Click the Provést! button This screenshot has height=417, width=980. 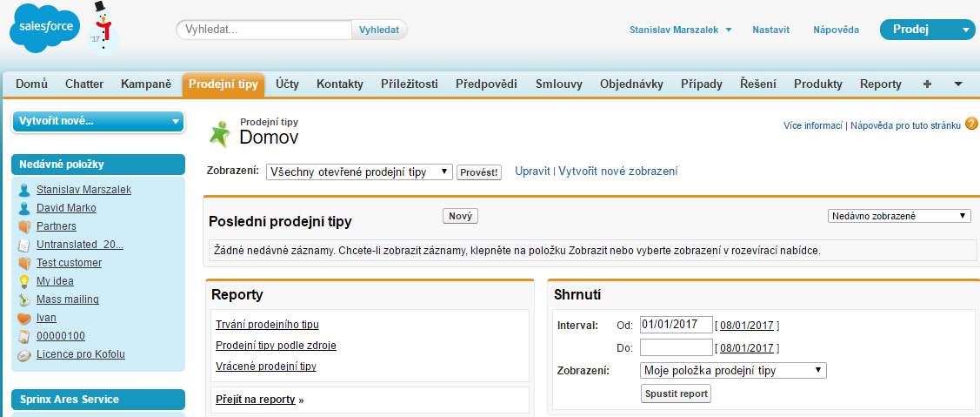tap(479, 173)
